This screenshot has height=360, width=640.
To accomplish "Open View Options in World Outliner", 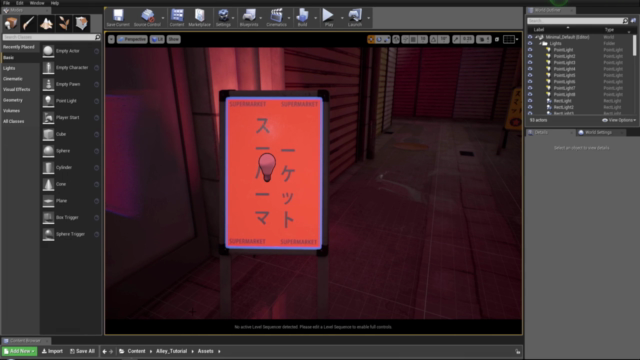I will pyautogui.click(x=619, y=120).
